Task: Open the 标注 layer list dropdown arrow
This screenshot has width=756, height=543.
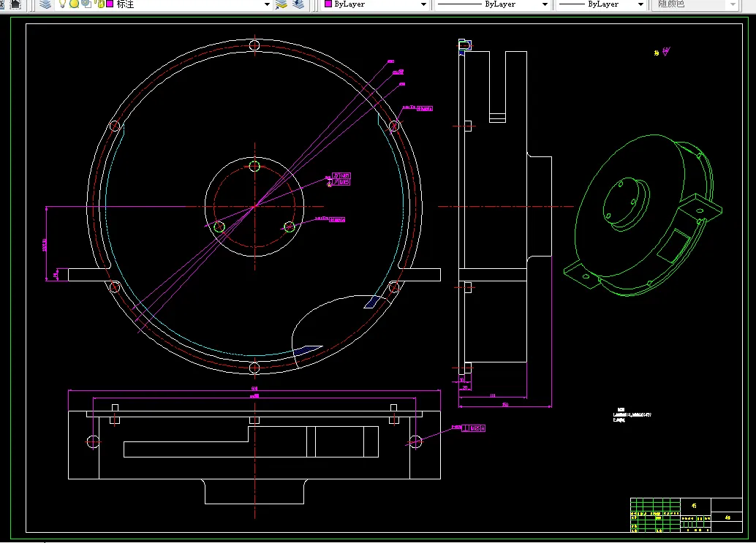Action: pyautogui.click(x=267, y=4)
